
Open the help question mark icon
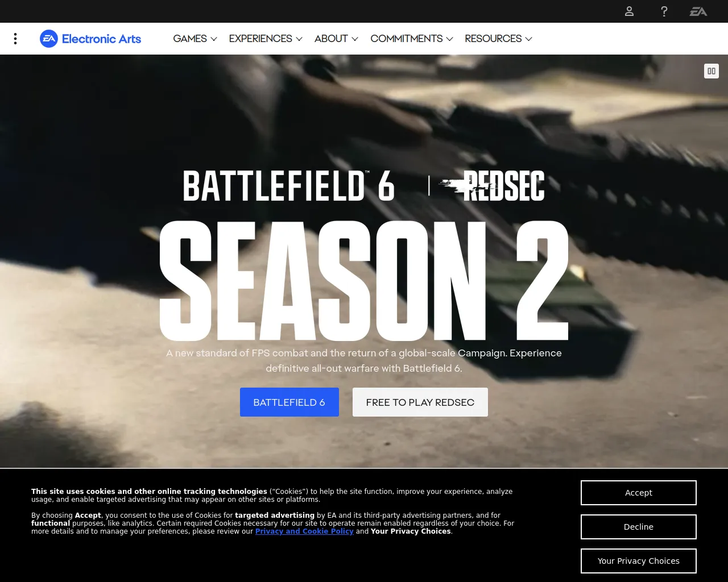point(664,11)
